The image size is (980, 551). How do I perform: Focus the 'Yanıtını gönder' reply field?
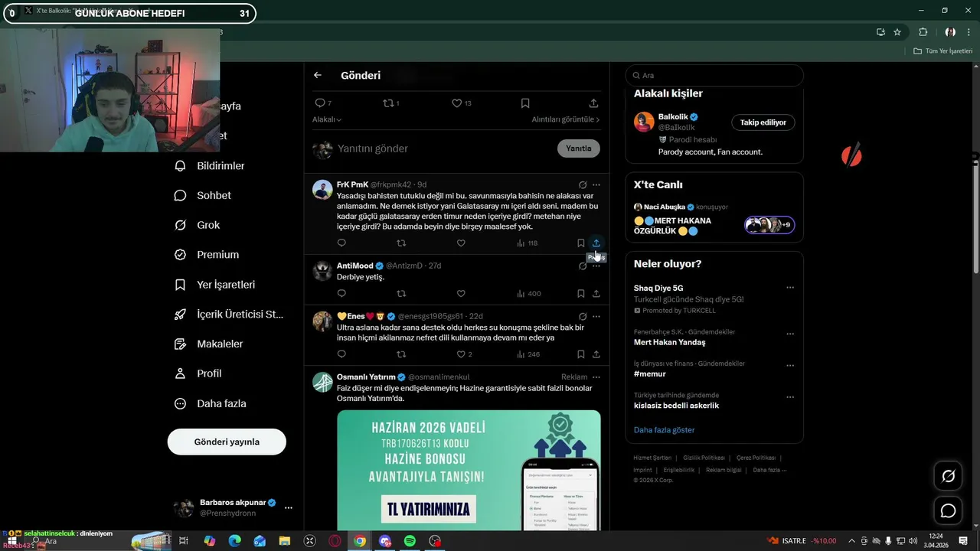444,148
